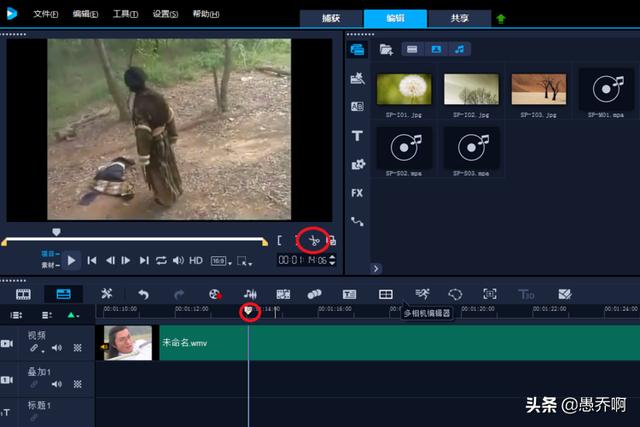Jump to start with Home button
640x427 pixels.
point(92,260)
